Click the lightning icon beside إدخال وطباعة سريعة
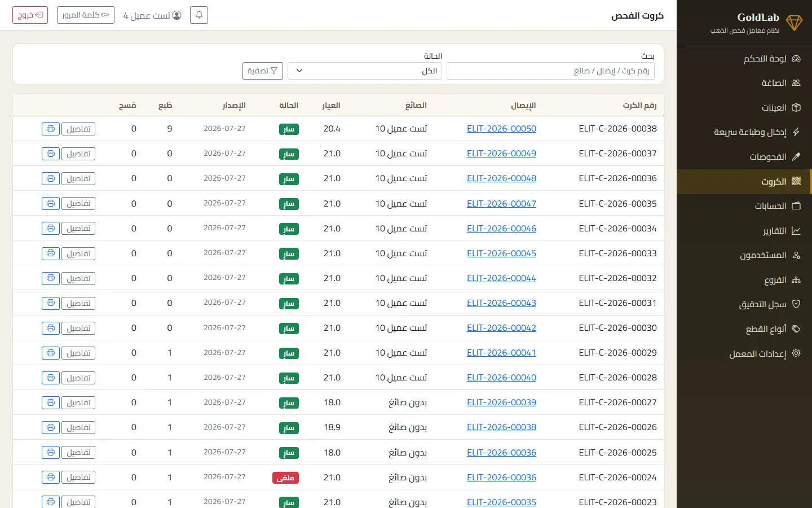The height and width of the screenshot is (508, 812). (x=796, y=132)
